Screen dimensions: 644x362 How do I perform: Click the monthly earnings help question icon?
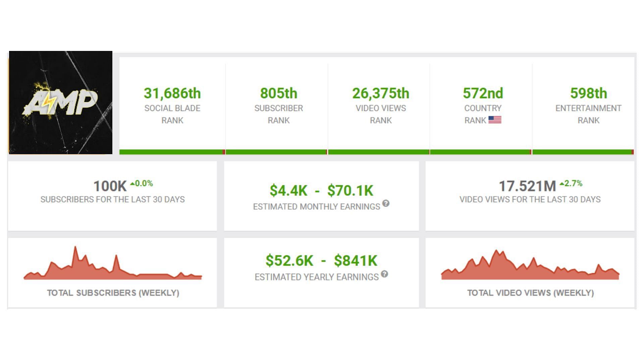[x=386, y=203]
